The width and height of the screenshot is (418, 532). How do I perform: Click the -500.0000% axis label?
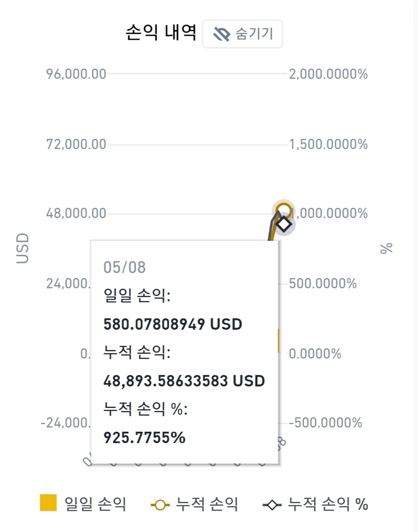point(325,423)
